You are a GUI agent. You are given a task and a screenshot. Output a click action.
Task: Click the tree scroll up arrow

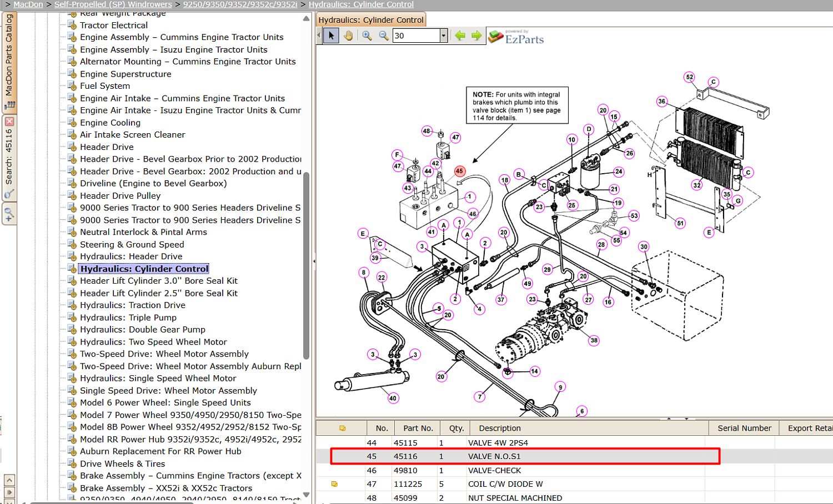click(x=306, y=18)
